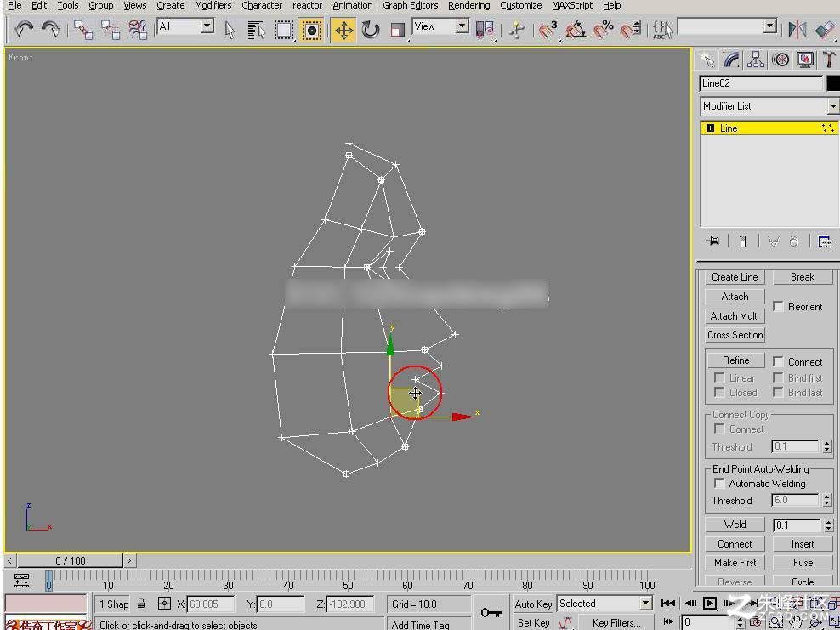Viewport: 840px width, 630px height.
Task: Toggle the Window/Crossing selection icon
Action: coord(312,30)
